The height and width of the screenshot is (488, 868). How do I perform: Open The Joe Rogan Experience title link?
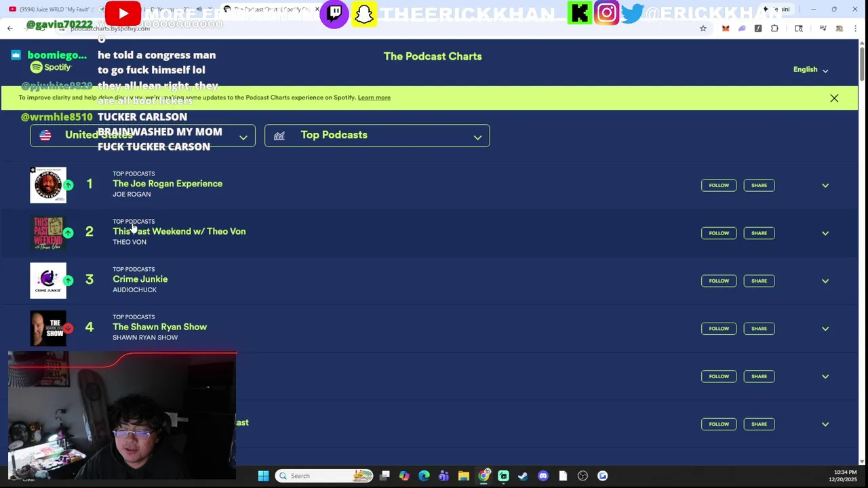[167, 184]
